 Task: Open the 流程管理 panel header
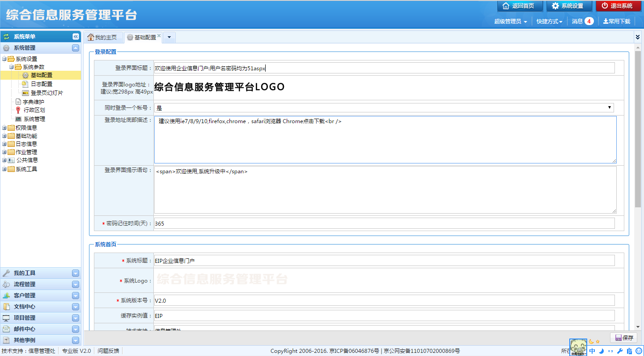tap(40, 284)
